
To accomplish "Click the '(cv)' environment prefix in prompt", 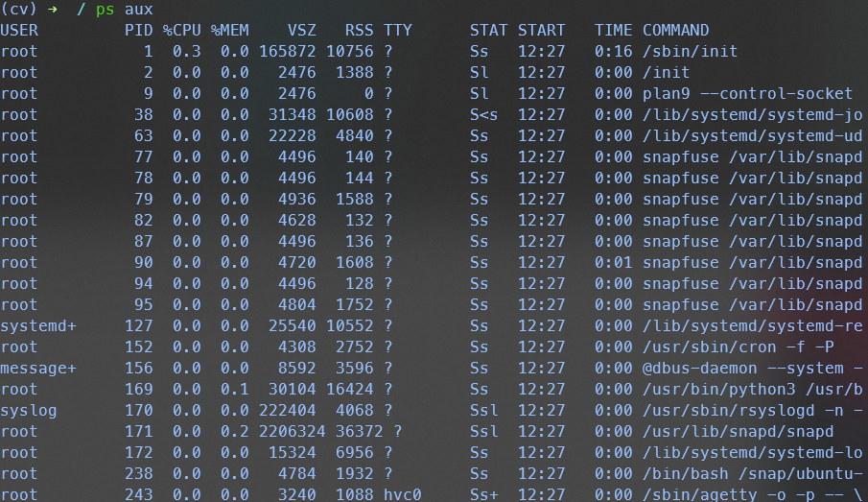I will [18, 9].
